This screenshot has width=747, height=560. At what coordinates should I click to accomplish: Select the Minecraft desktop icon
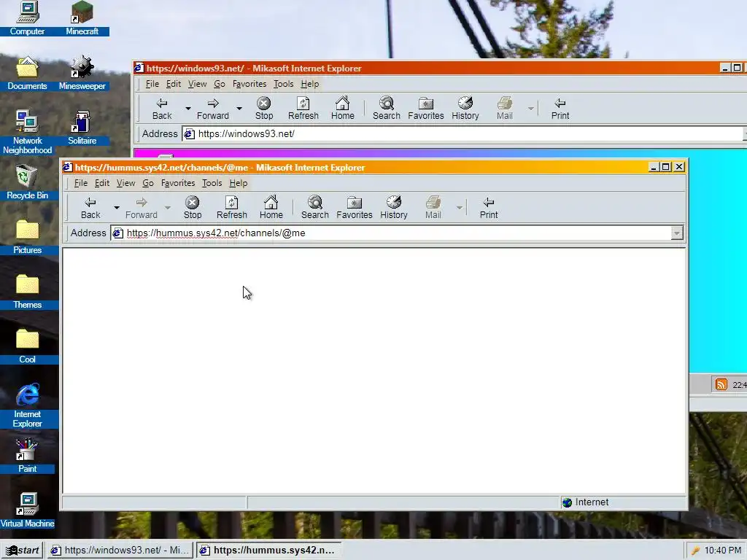pyautogui.click(x=82, y=18)
